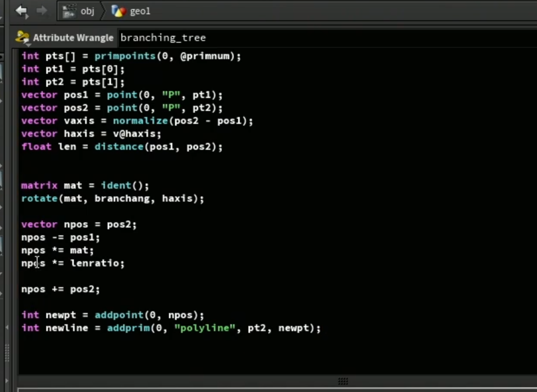Place cursor on the rotate(mat, branchang, haxis) line
This screenshot has width=537, height=392.
coord(112,199)
